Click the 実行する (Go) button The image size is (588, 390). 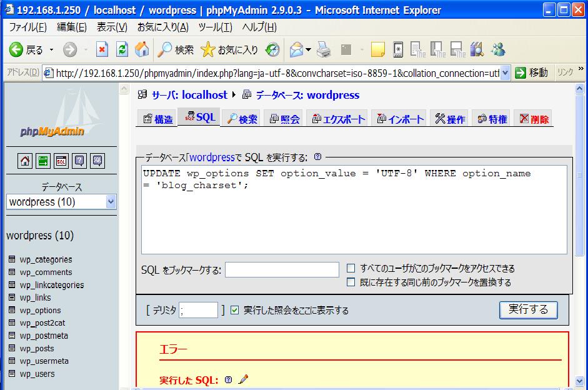click(x=529, y=310)
